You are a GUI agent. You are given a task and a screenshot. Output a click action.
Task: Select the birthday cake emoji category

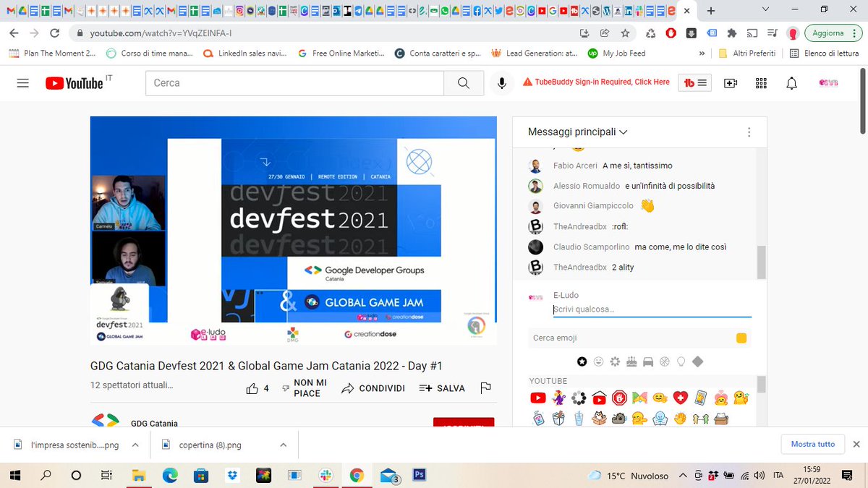pos(632,361)
